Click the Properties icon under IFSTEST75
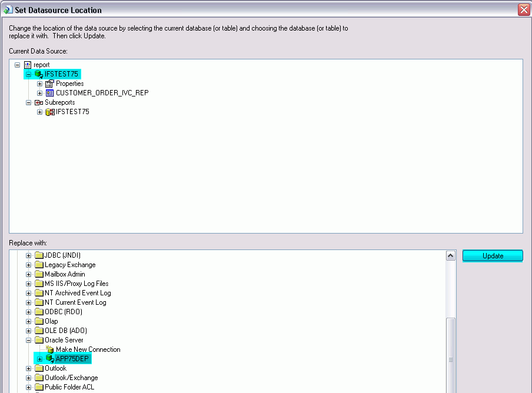Viewport: 532px width, 393px height. pyautogui.click(x=50, y=84)
